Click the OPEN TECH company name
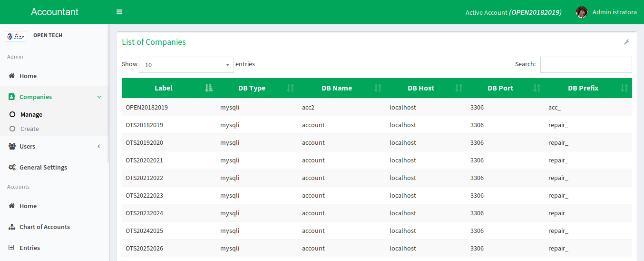 (x=48, y=35)
